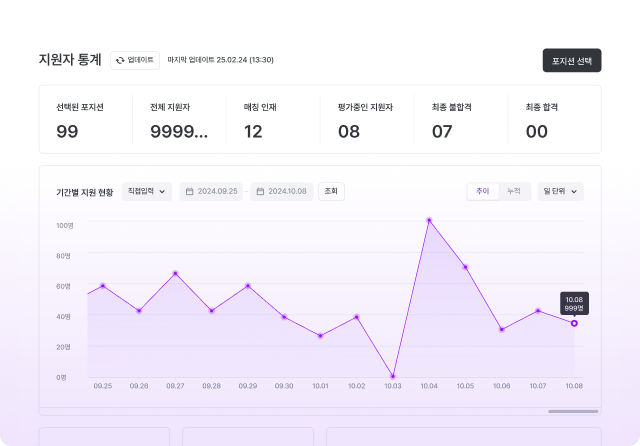
Task: Switch chart view to 누적
Action: pyautogui.click(x=513, y=191)
